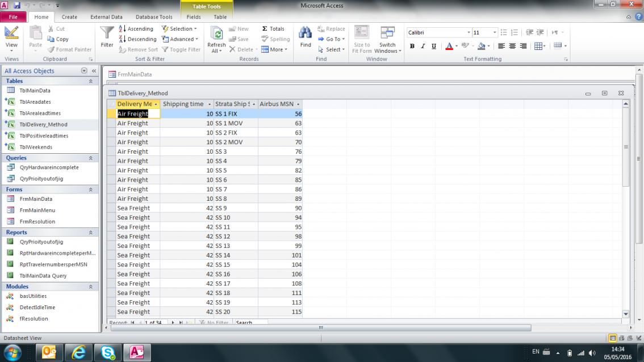Switch to the External Data tab

[x=106, y=17]
